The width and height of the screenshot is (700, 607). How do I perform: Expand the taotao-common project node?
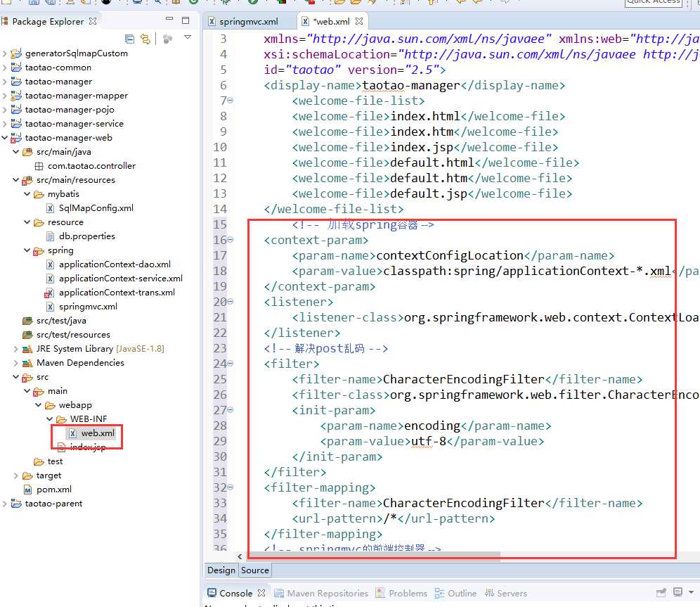tap(4, 68)
